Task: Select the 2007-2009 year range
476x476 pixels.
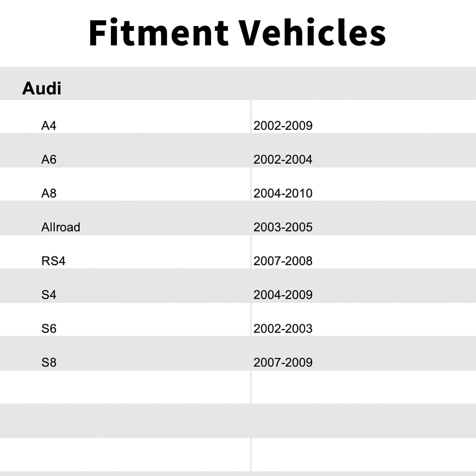Action: pyautogui.click(x=283, y=362)
